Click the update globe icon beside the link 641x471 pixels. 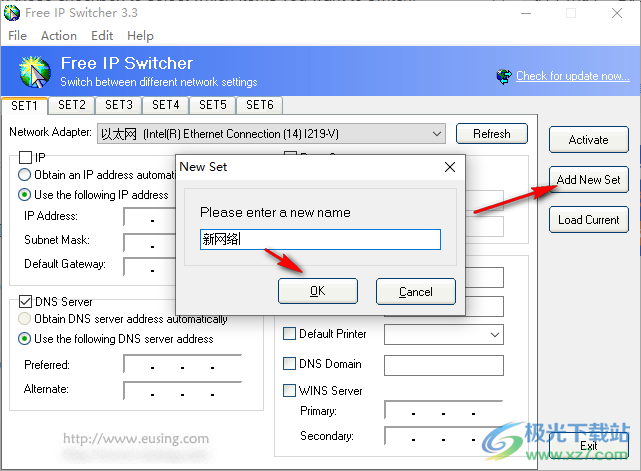tap(504, 76)
